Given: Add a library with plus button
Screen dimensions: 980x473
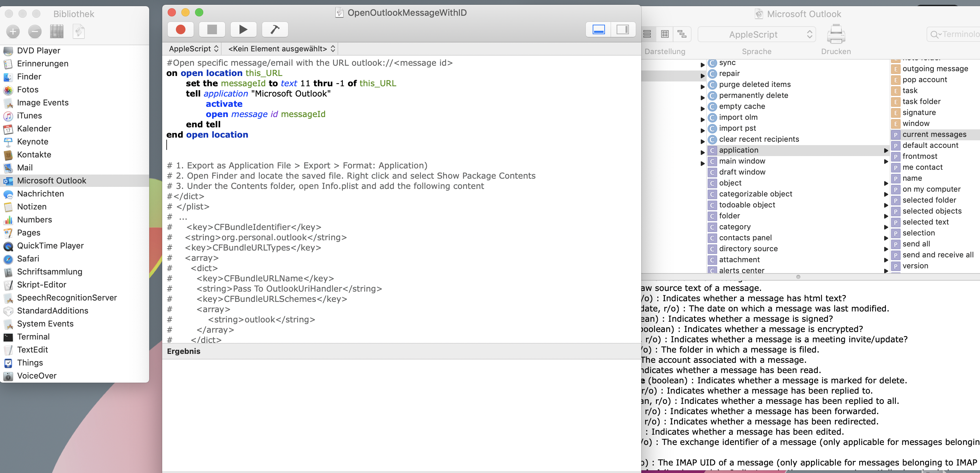Looking at the screenshot, I should pyautogui.click(x=13, y=31).
